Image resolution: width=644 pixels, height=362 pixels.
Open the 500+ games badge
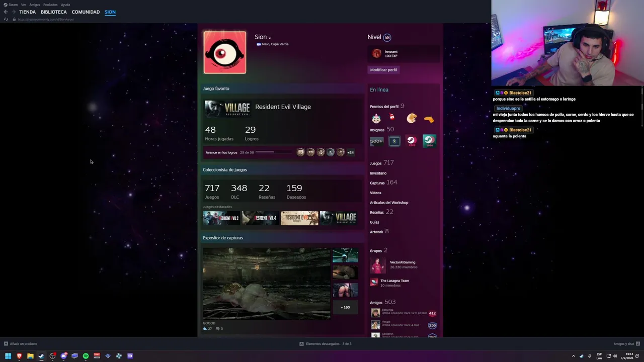click(x=376, y=141)
